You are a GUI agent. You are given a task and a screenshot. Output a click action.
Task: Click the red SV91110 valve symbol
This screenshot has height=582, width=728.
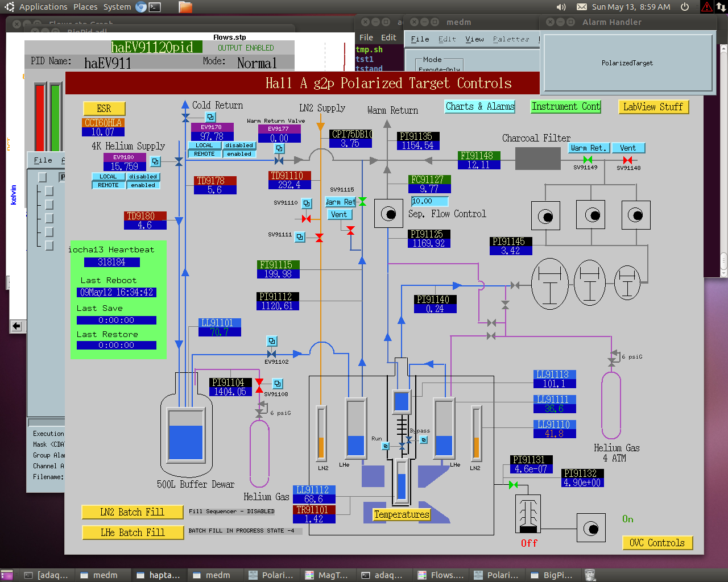306,218
